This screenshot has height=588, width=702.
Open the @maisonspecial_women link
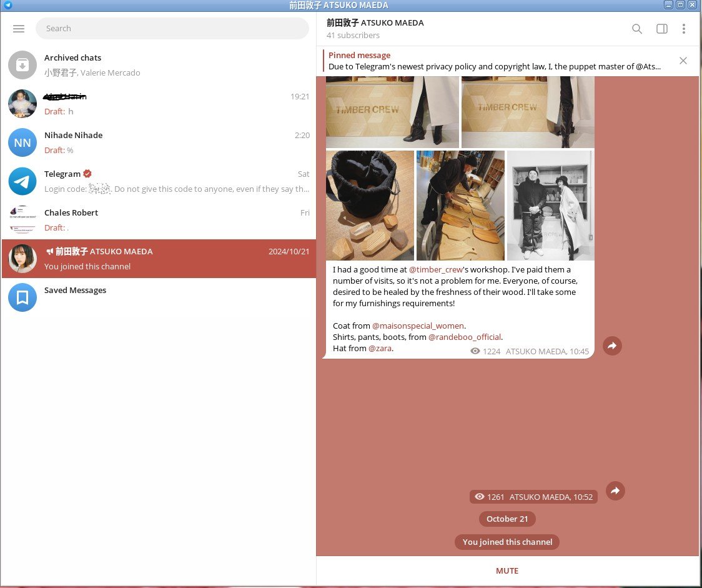418,326
